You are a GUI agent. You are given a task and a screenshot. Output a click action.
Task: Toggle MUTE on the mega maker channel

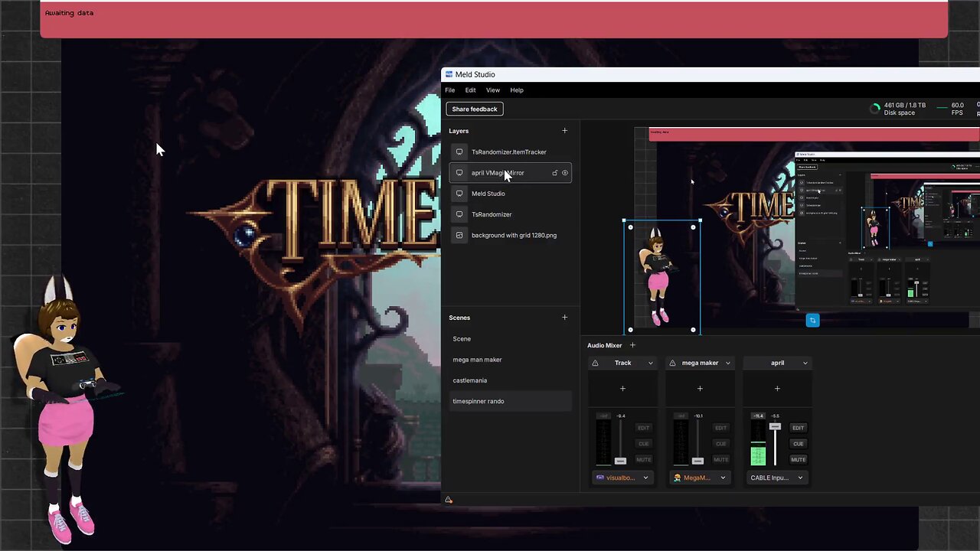tap(720, 460)
